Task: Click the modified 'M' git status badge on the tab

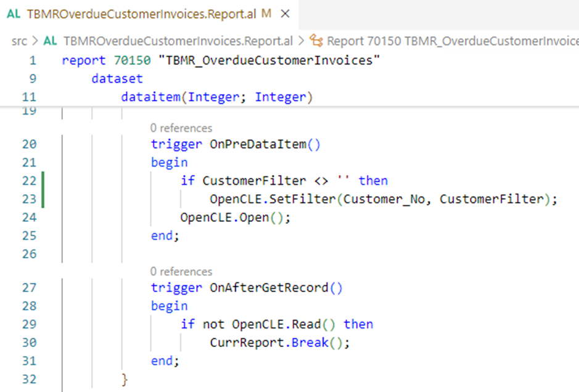Action: pyautogui.click(x=266, y=14)
